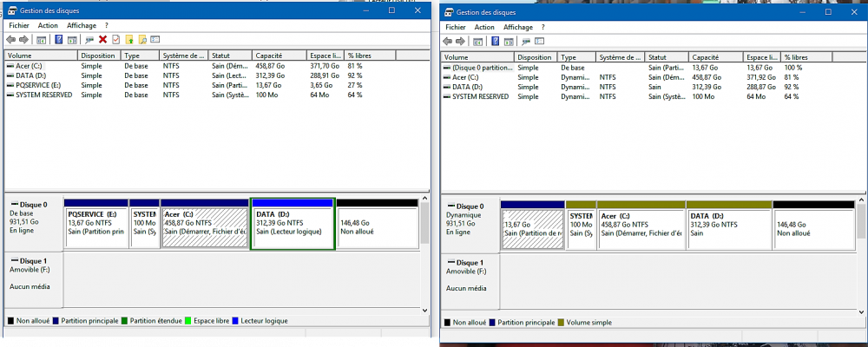Click the red checkmark toolbar icon
Viewport: 868px width, 347px height.
[x=115, y=39]
